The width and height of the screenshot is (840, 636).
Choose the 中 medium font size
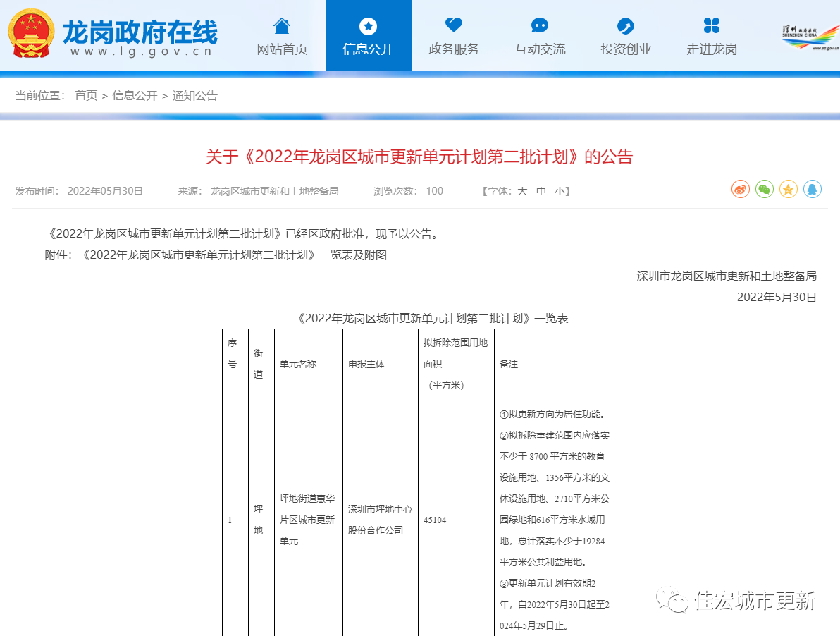pos(541,191)
